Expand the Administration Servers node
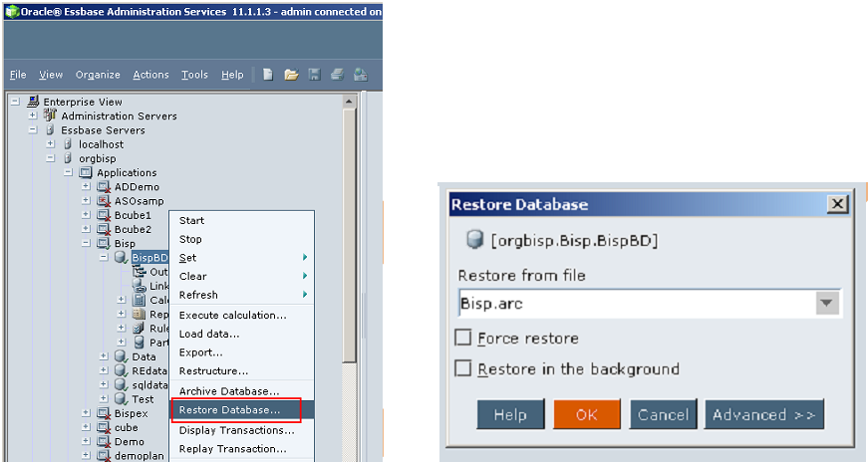Viewport: 868px width, 462px height. coord(33,115)
